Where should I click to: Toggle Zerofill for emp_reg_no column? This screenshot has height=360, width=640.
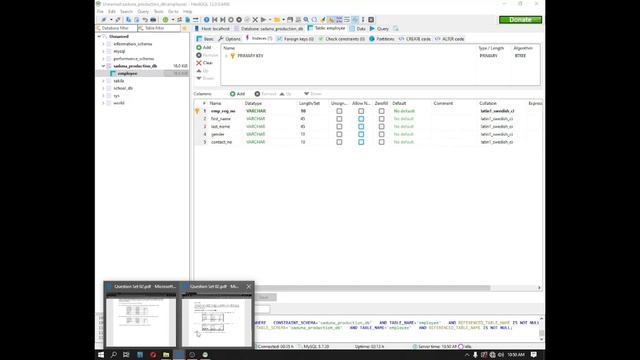[x=381, y=111]
